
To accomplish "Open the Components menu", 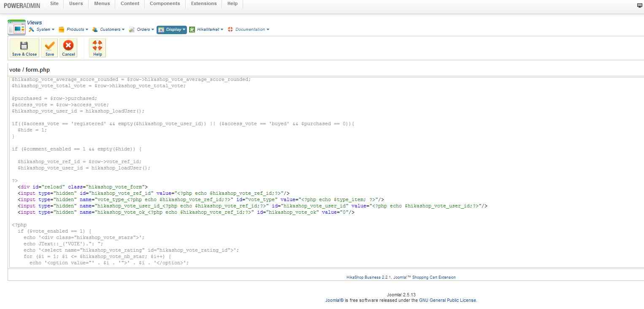I will pyautogui.click(x=165, y=3).
